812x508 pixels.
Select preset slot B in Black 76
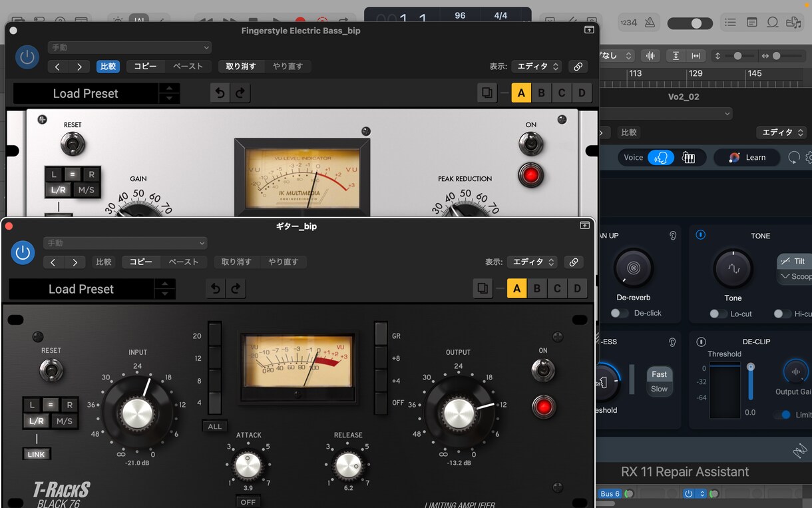[x=537, y=288]
